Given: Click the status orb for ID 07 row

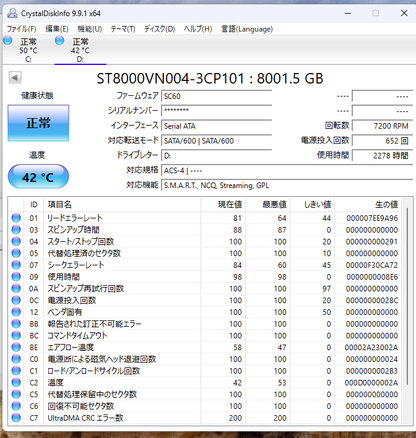Looking at the screenshot, I should pos(16,265).
